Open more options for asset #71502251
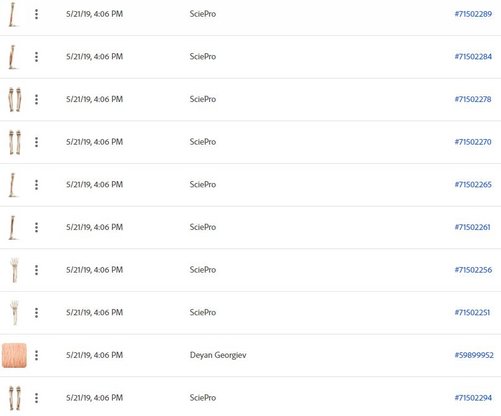Viewport: 501px width, 416px height. tap(36, 313)
